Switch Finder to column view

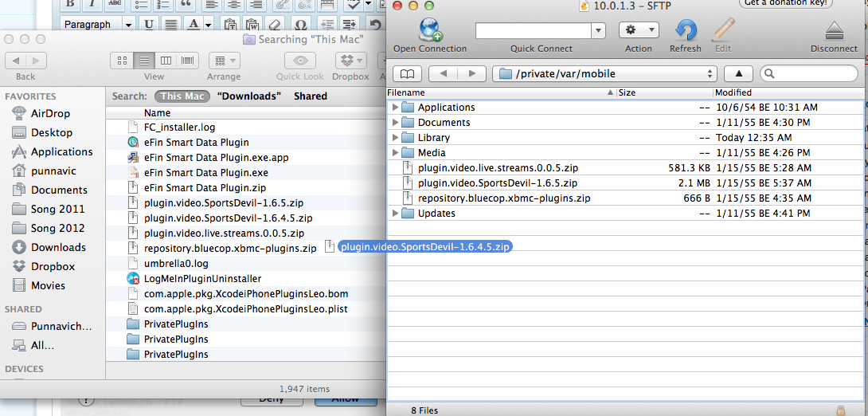click(x=166, y=61)
